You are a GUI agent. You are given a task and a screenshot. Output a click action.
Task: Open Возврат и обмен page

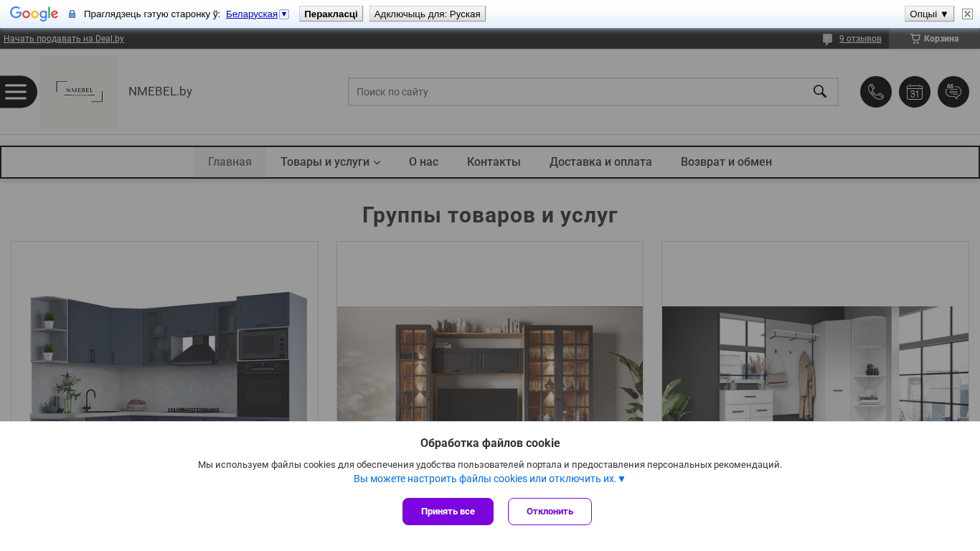726,162
